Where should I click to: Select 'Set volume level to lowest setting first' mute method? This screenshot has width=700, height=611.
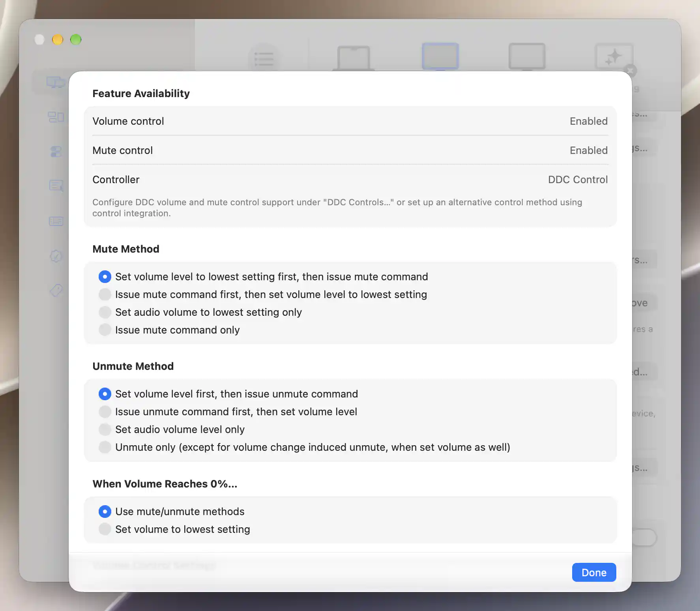(105, 277)
